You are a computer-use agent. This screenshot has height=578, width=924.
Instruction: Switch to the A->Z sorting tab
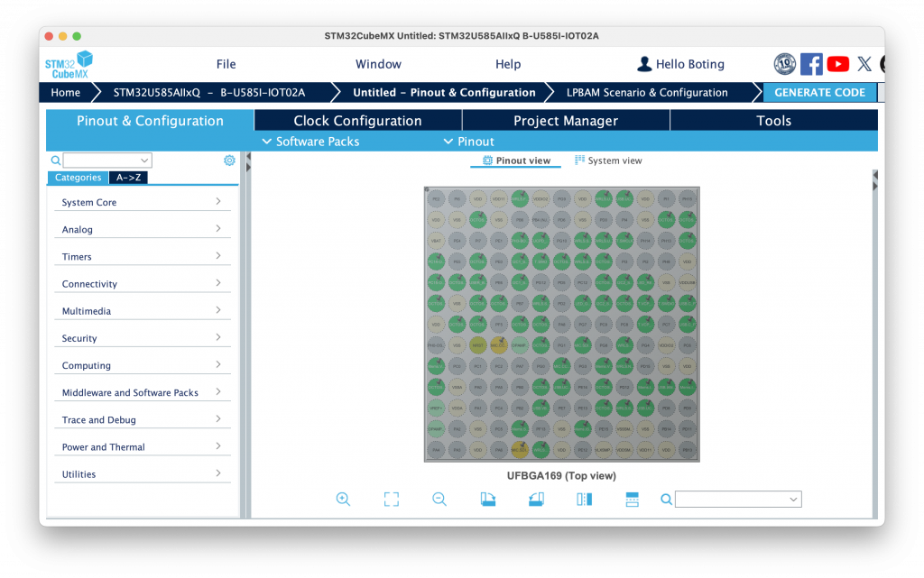(128, 177)
